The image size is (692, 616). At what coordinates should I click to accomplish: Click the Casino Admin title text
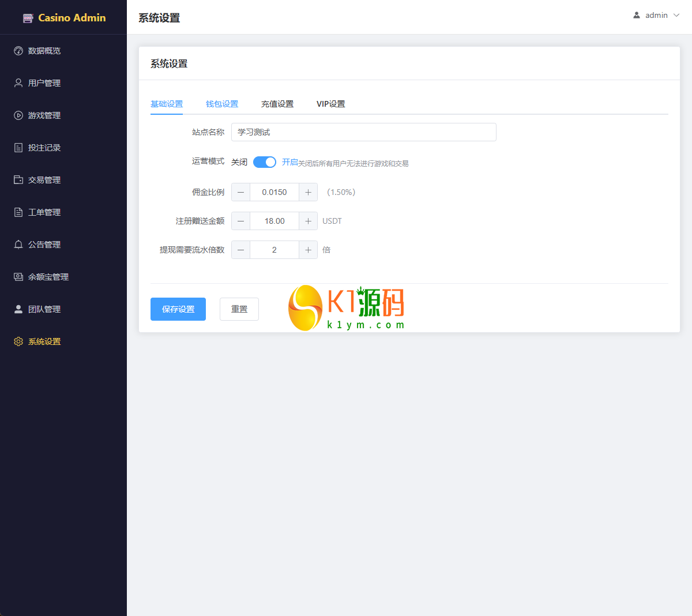pos(72,18)
